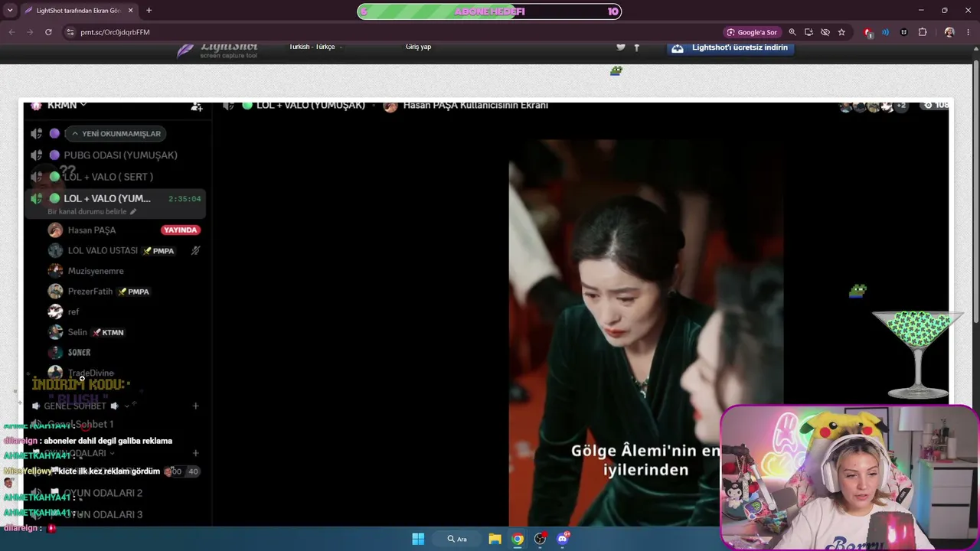Select user Muzisyenemre
This screenshot has width=980, height=551.
tap(96, 271)
